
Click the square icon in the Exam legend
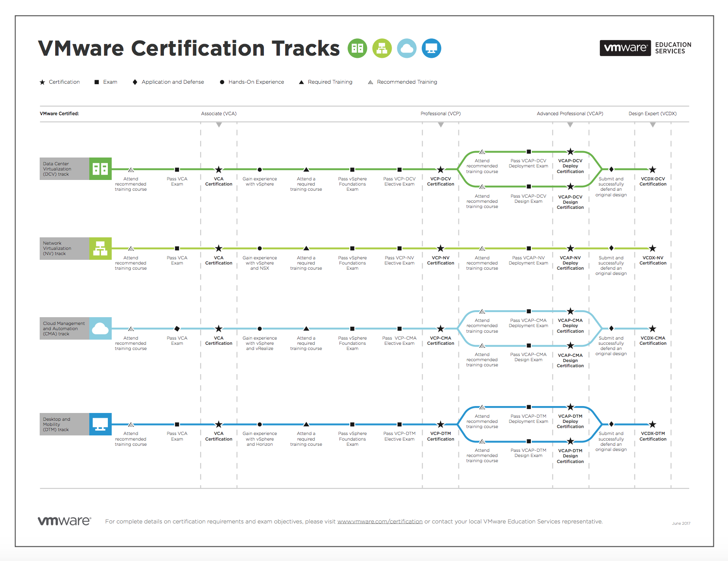tap(97, 82)
